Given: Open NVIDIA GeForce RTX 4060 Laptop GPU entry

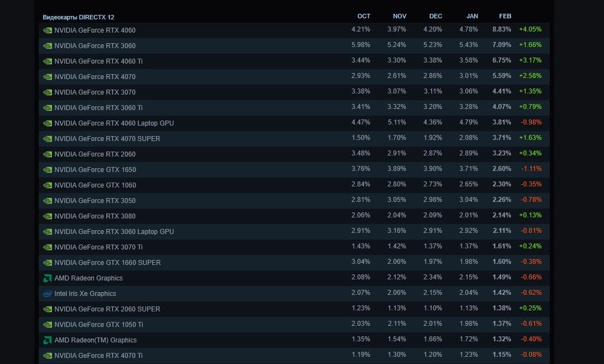Looking at the screenshot, I should coord(114,123).
